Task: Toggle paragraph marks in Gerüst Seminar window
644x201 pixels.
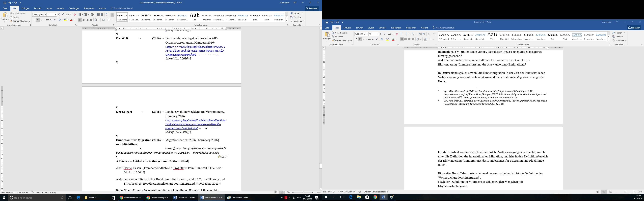Action: tap(112, 15)
